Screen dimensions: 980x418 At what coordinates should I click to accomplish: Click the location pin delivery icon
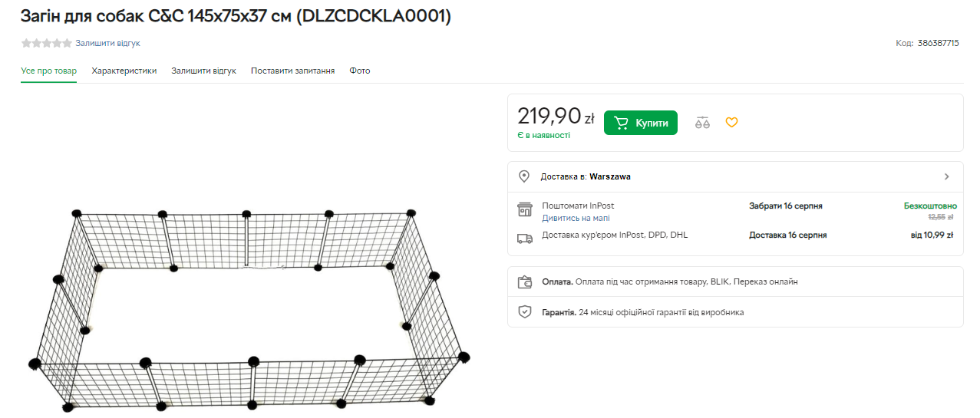524,176
